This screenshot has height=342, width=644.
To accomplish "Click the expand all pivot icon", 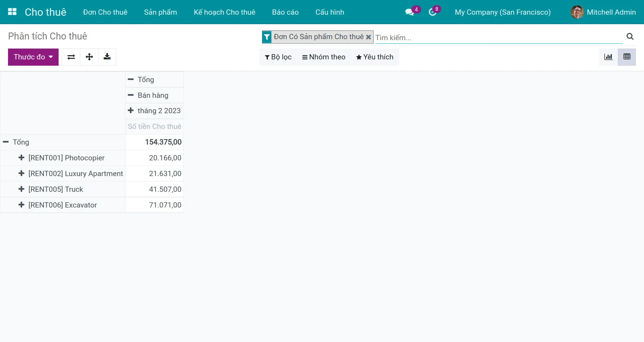I will pyautogui.click(x=89, y=57).
